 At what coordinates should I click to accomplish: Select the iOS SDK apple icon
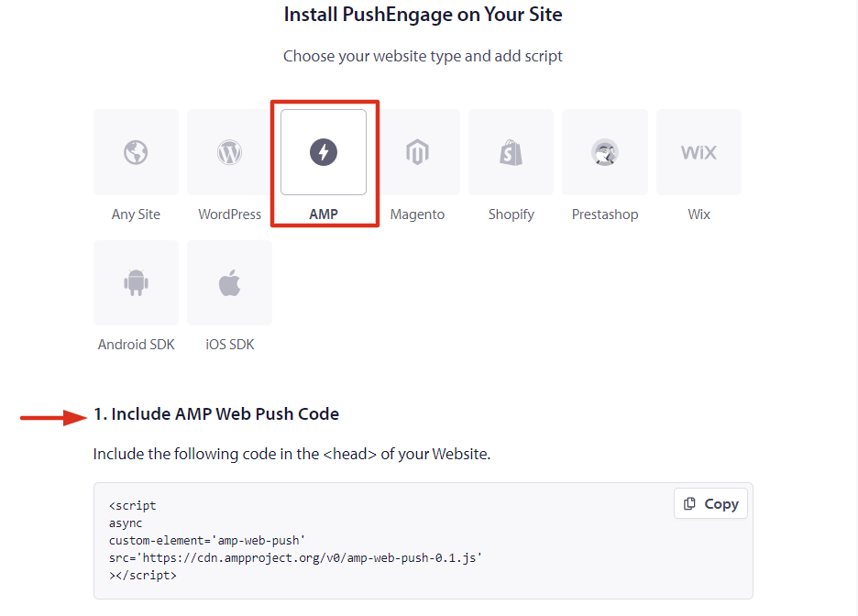229,283
